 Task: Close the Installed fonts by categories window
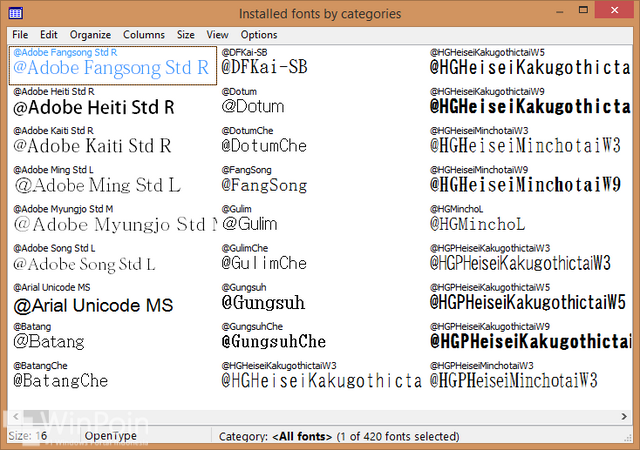(x=614, y=10)
